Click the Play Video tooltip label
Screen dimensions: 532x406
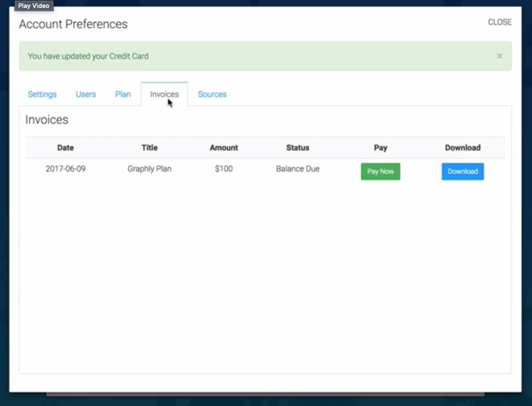pyautogui.click(x=34, y=6)
